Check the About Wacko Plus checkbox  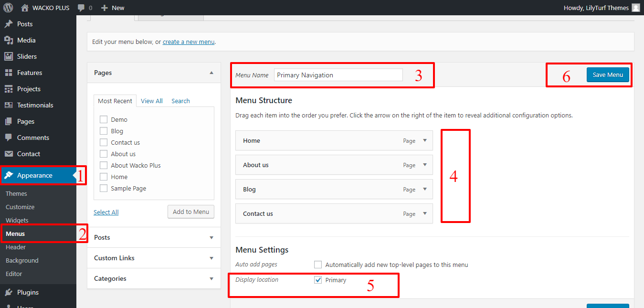point(104,165)
